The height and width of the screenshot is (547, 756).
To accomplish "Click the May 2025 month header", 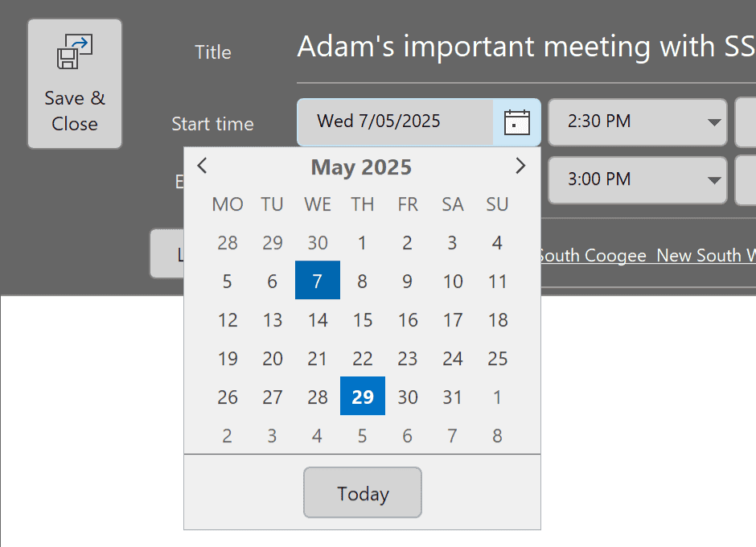I will click(x=361, y=167).
